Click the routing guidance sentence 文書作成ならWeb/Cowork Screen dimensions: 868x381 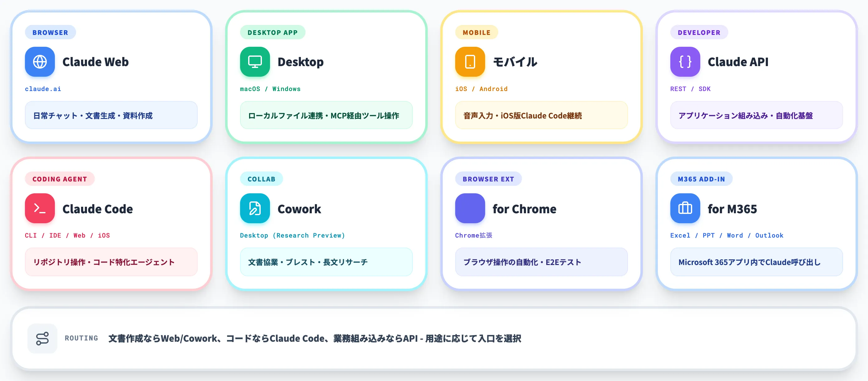(315, 338)
